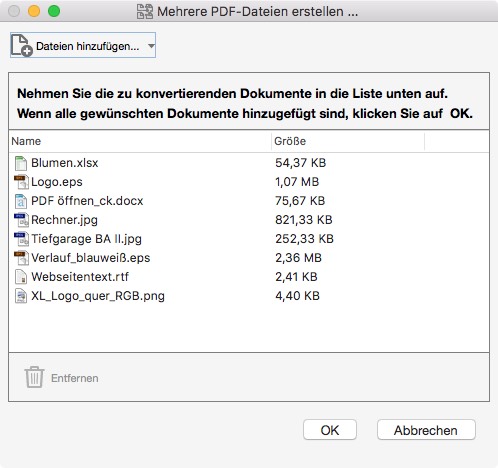
Task: Click the XL_Logo_quer_RGB.png file icon
Action: (21, 296)
